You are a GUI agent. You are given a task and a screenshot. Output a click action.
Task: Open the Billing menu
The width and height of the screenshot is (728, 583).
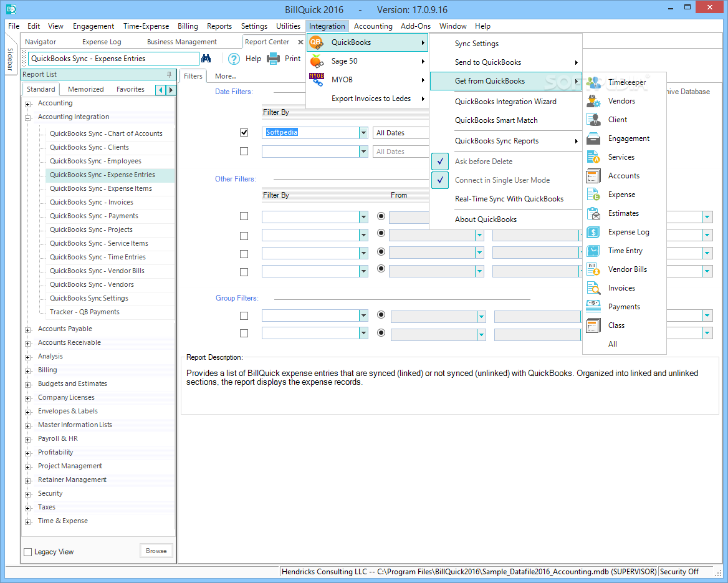[188, 26]
